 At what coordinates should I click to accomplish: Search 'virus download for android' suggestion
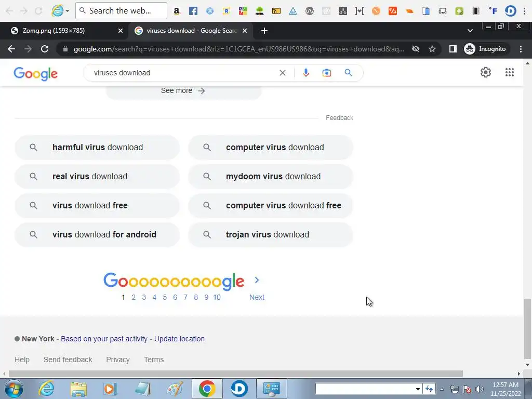pos(97,234)
